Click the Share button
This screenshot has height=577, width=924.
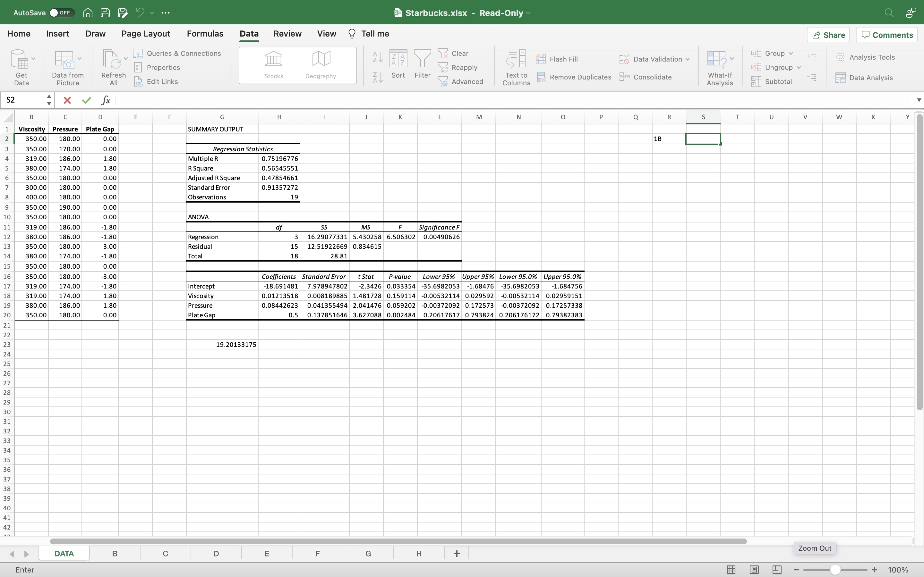point(828,35)
